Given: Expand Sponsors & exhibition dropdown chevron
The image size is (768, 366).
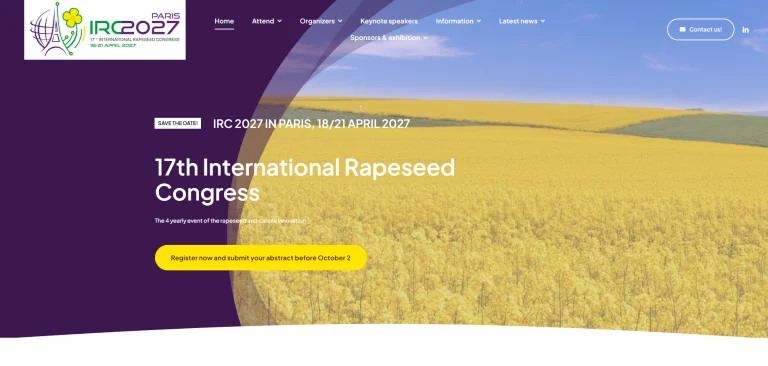Looking at the screenshot, I should [425, 38].
